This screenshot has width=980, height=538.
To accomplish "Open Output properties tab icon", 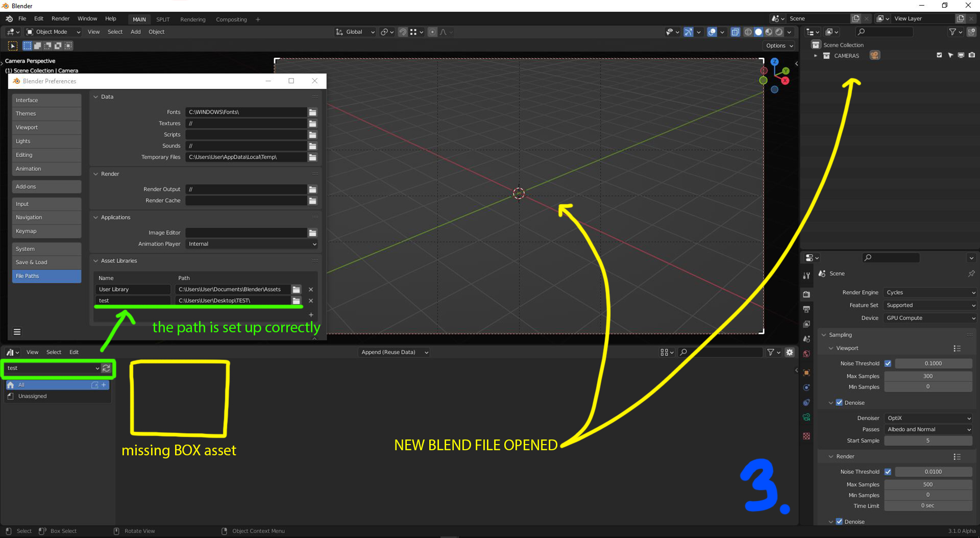I will [x=806, y=309].
